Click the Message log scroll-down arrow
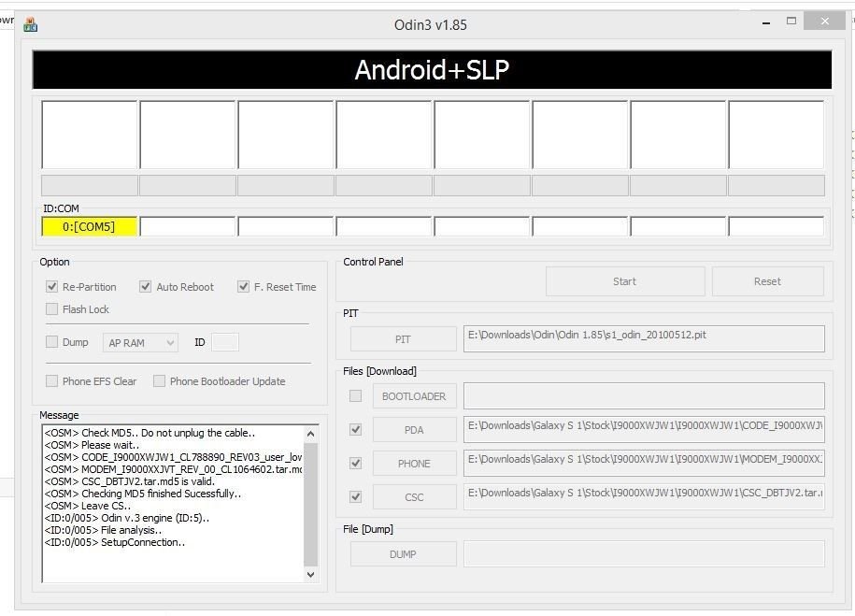The height and width of the screenshot is (616, 855). pos(311,575)
